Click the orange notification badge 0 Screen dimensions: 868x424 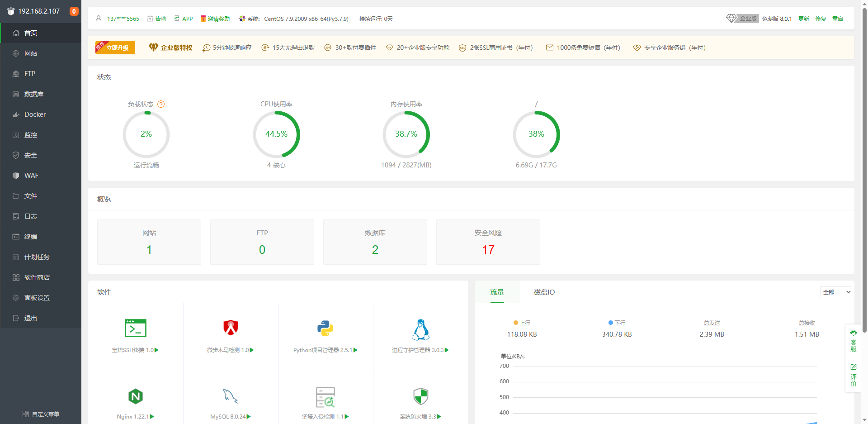point(74,11)
